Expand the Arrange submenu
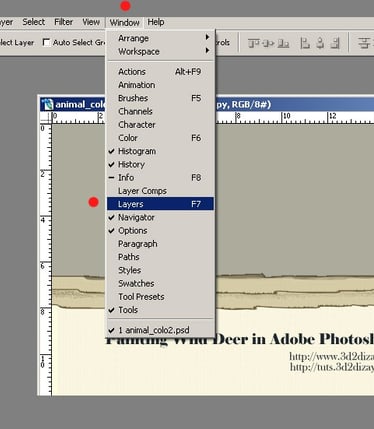The height and width of the screenshot is (429, 374). point(160,38)
